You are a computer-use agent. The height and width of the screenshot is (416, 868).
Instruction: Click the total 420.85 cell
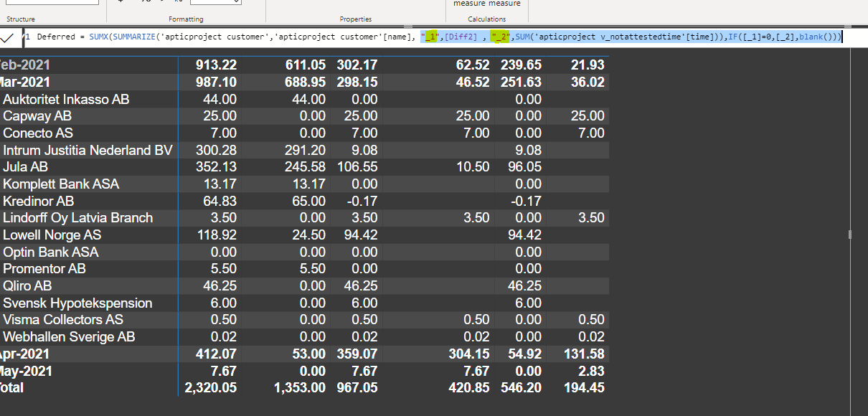[x=469, y=388]
